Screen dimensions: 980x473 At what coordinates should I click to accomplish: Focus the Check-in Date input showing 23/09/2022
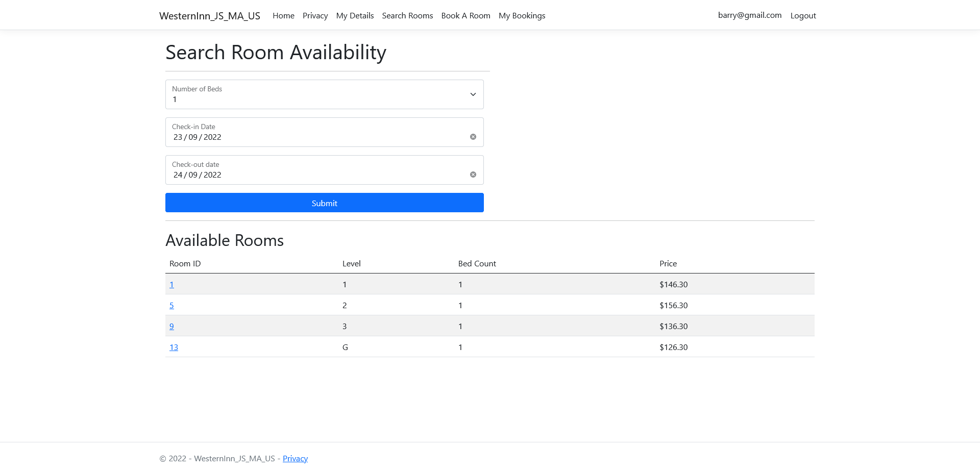coord(325,132)
